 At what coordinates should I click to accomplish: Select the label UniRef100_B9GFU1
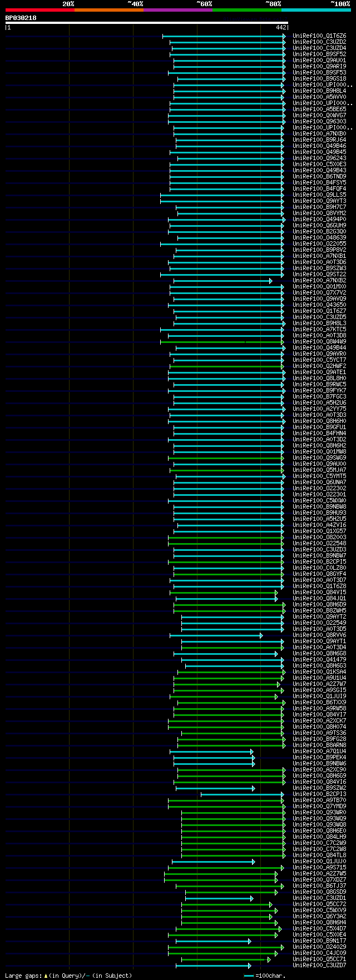[319, 427]
